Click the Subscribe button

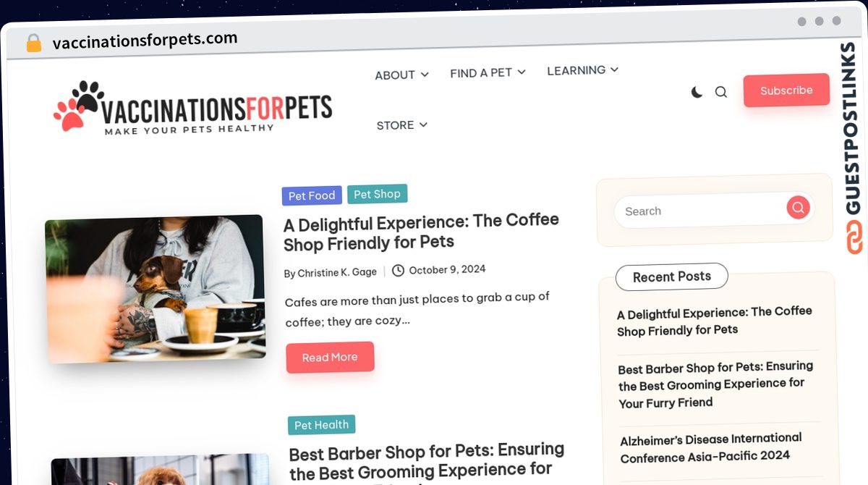(786, 90)
